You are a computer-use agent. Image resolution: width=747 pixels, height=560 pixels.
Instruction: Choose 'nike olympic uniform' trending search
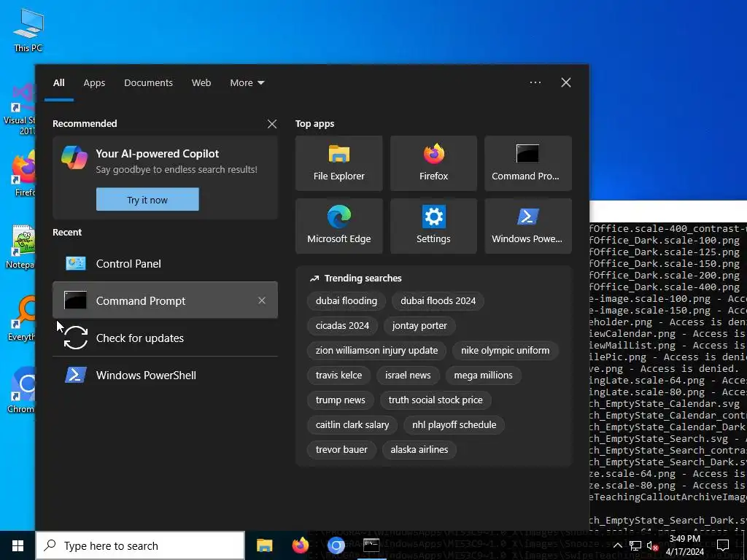(x=505, y=350)
